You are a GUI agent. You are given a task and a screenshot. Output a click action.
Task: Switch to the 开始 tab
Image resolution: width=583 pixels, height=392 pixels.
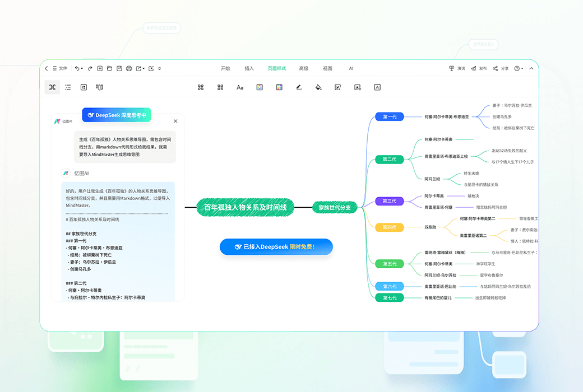(225, 68)
